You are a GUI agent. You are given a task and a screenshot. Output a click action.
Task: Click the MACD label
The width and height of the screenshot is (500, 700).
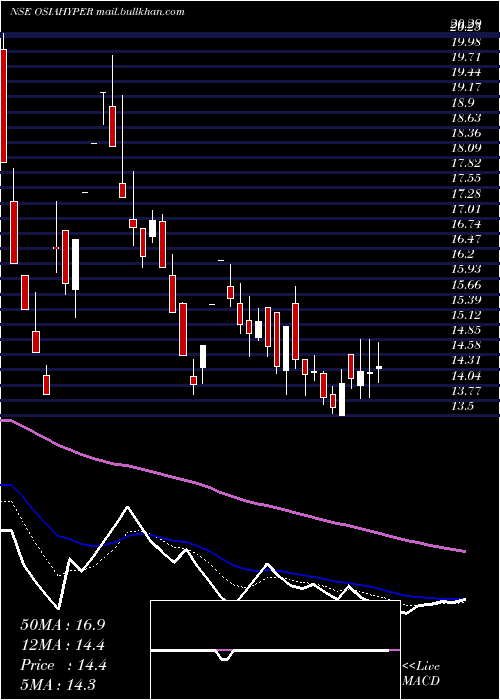[421, 681]
